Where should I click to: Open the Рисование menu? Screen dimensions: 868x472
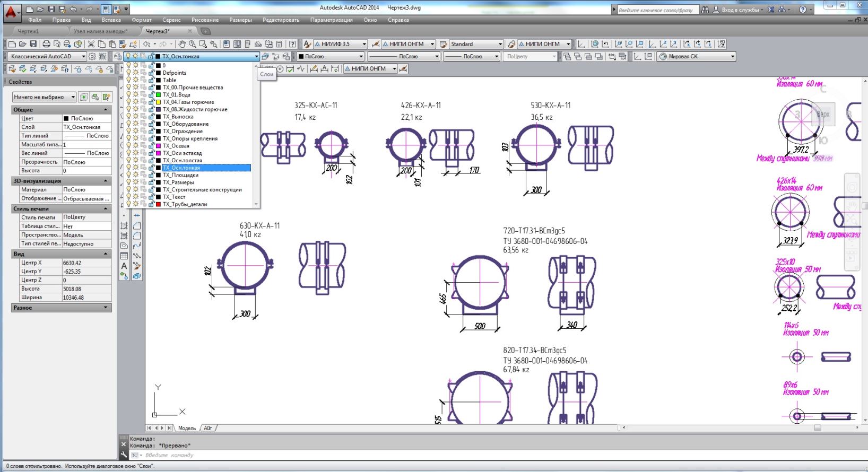205,20
